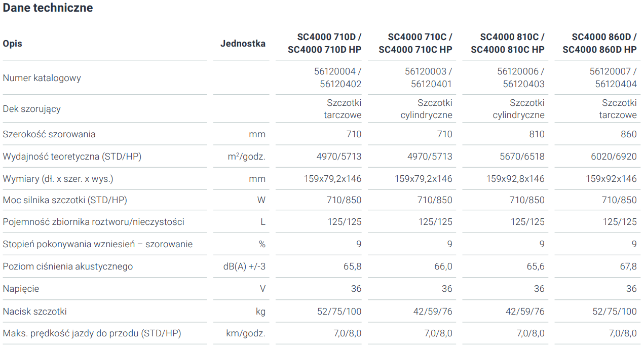
Task: Click the 860 scrubbing width value
Action: pos(628,134)
